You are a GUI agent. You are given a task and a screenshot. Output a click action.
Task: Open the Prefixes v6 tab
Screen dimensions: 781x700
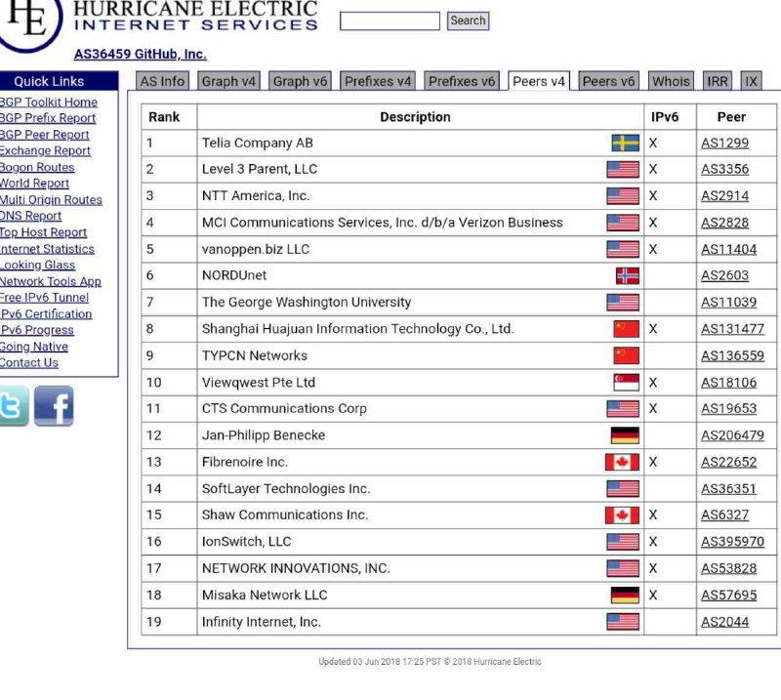coord(462,81)
